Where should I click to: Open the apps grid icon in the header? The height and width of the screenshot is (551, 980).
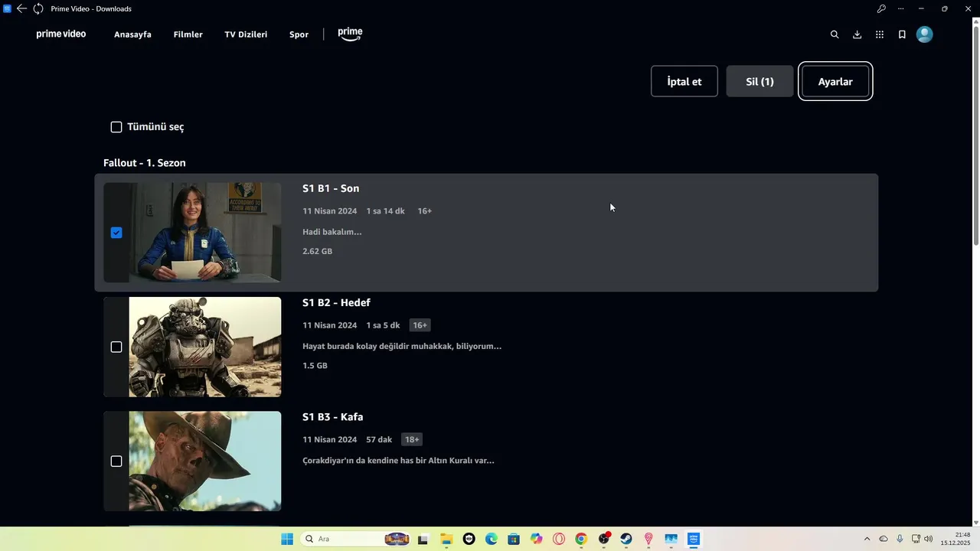point(880,34)
